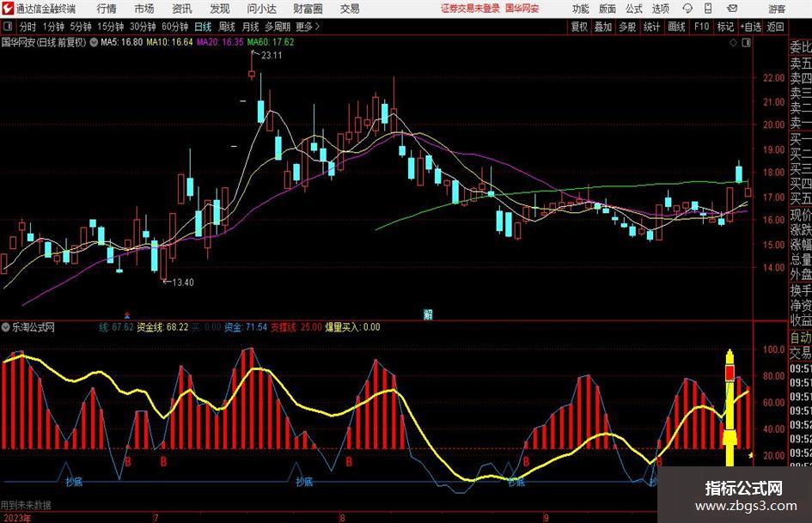Open the 资讯 menu
This screenshot has height=523, width=812.
(x=182, y=9)
